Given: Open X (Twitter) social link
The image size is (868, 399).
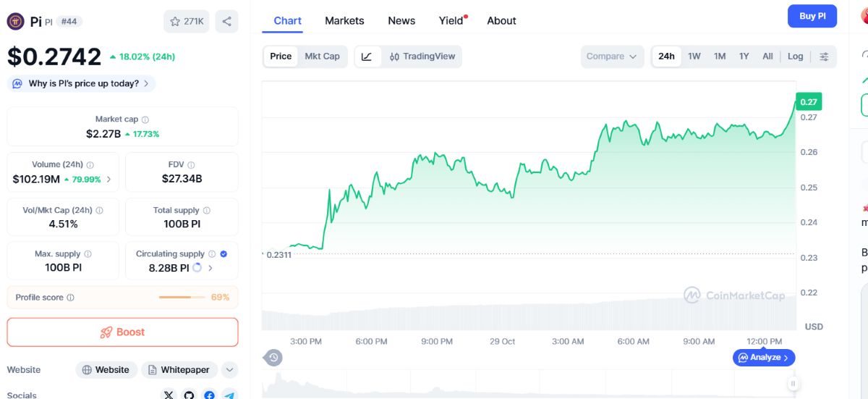Looking at the screenshot, I should (169, 395).
